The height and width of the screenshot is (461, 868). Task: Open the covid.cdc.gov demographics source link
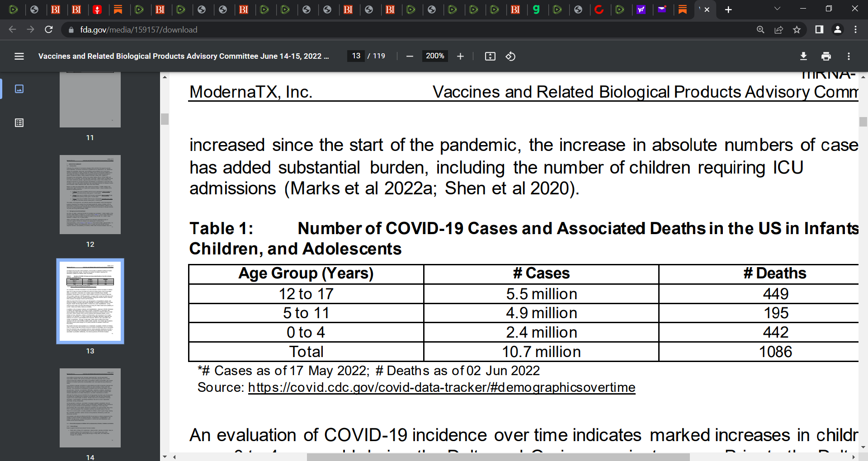click(442, 387)
